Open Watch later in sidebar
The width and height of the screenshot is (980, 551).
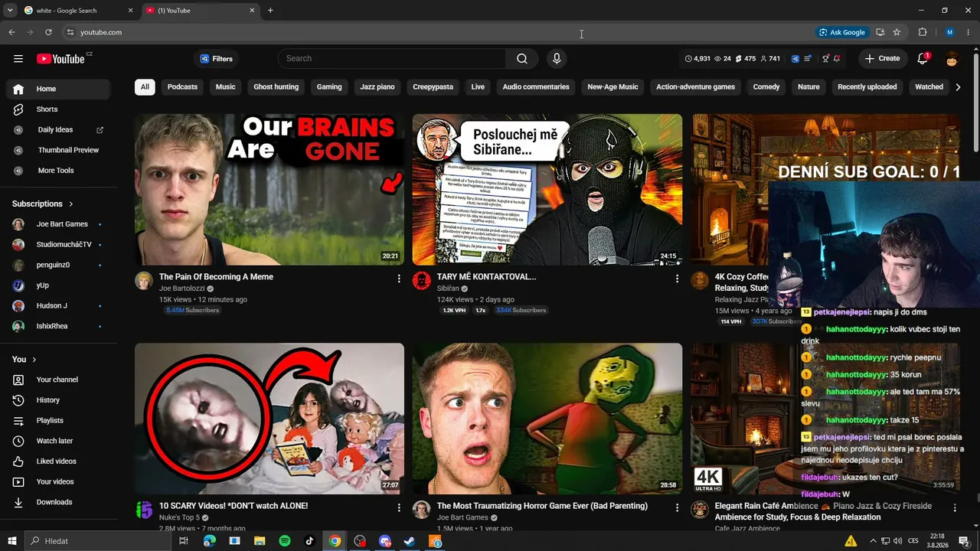tap(60, 441)
